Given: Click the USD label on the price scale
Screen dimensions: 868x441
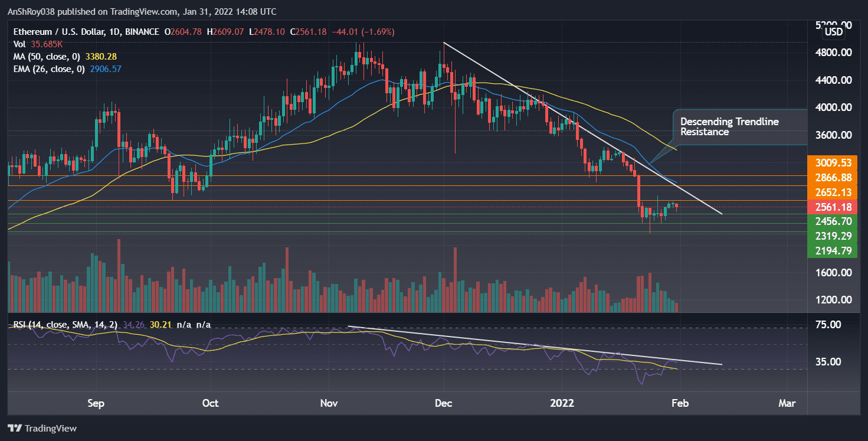Looking at the screenshot, I should [x=833, y=31].
